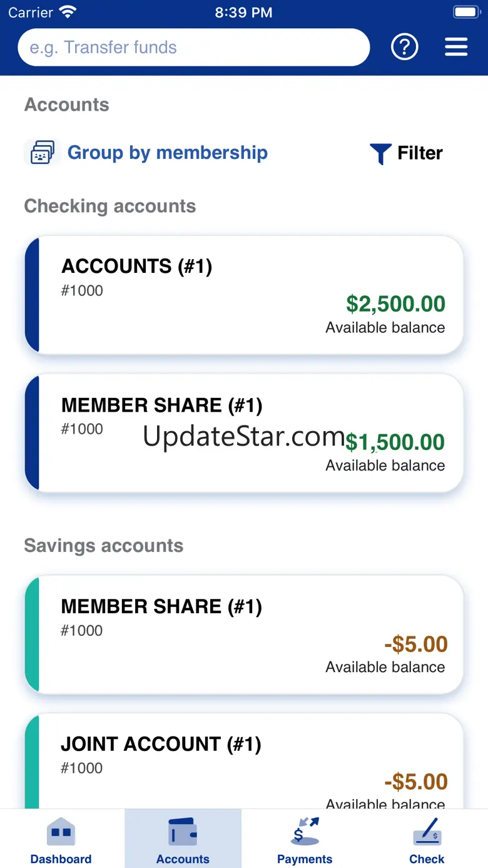488x868 pixels.
Task: Tap the Check pen icon
Action: pyautogui.click(x=427, y=832)
